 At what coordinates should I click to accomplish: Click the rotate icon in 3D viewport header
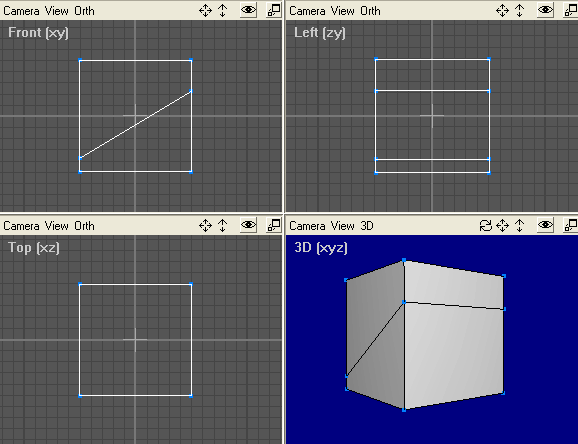pos(486,225)
